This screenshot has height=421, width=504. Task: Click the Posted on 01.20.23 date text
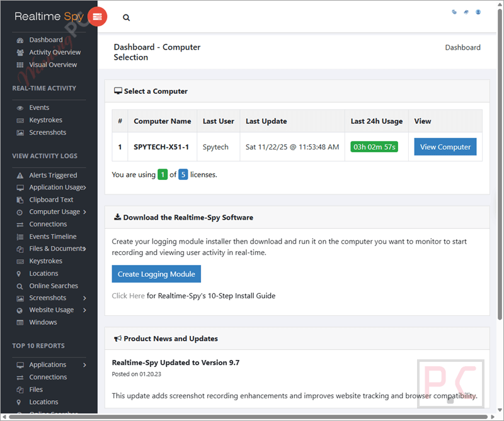136,374
